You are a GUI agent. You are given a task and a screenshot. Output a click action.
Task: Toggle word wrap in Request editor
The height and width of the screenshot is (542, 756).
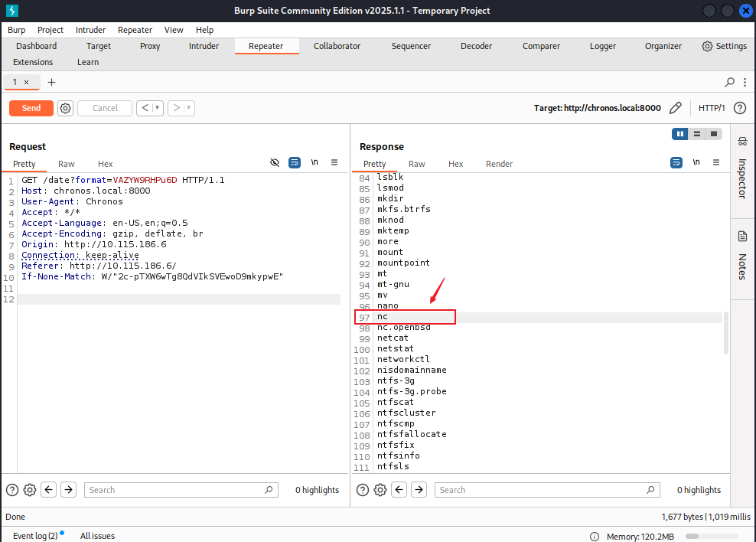(x=295, y=162)
